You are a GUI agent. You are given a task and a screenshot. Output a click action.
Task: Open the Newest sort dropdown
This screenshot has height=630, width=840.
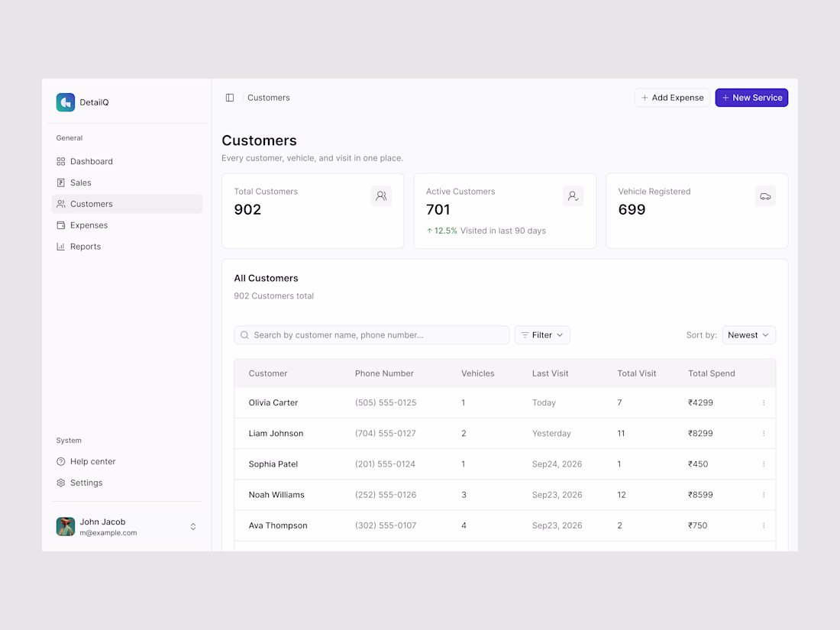[748, 335]
